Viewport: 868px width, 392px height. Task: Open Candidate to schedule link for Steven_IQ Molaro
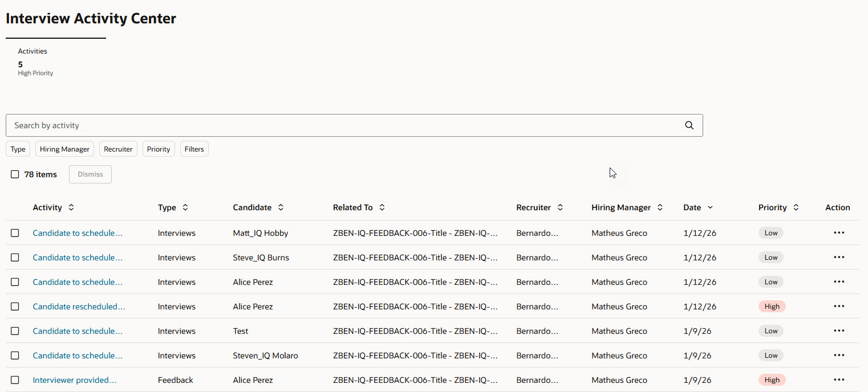coord(78,356)
